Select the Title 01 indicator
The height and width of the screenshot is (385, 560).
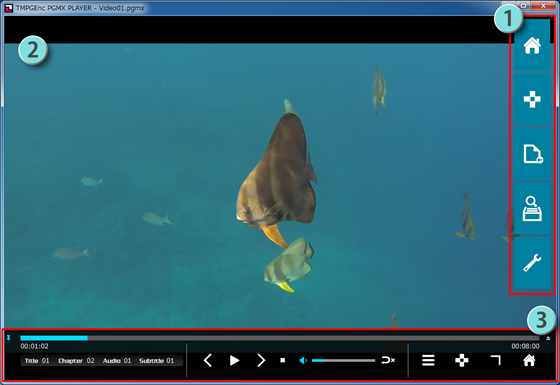point(37,361)
